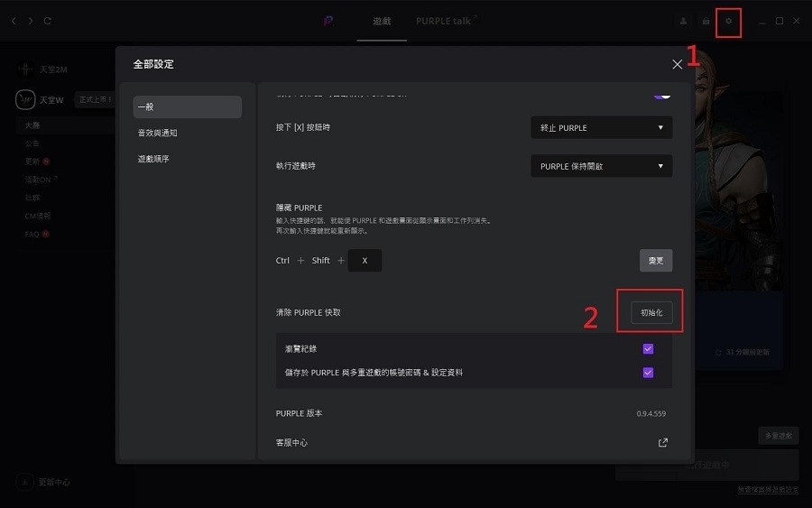Image resolution: width=812 pixels, height=508 pixels.
Task: Open the user profile icon
Action: point(683,22)
